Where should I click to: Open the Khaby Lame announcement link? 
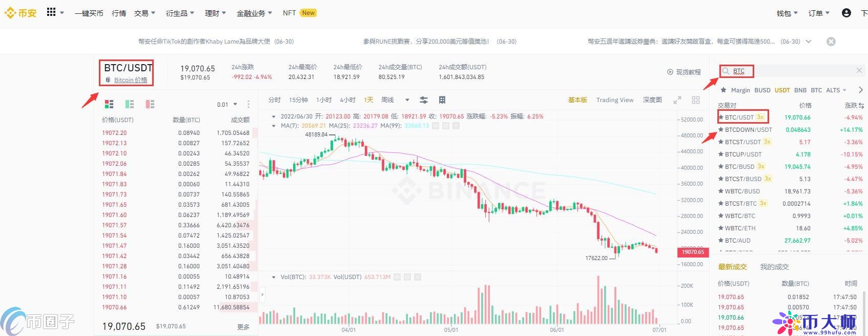click(x=216, y=42)
